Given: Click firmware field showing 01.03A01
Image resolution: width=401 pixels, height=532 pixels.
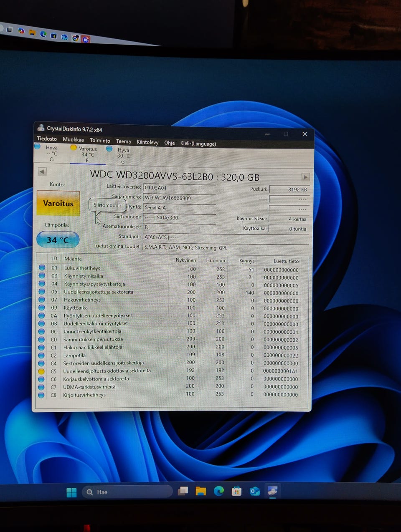Looking at the screenshot, I should point(180,188).
